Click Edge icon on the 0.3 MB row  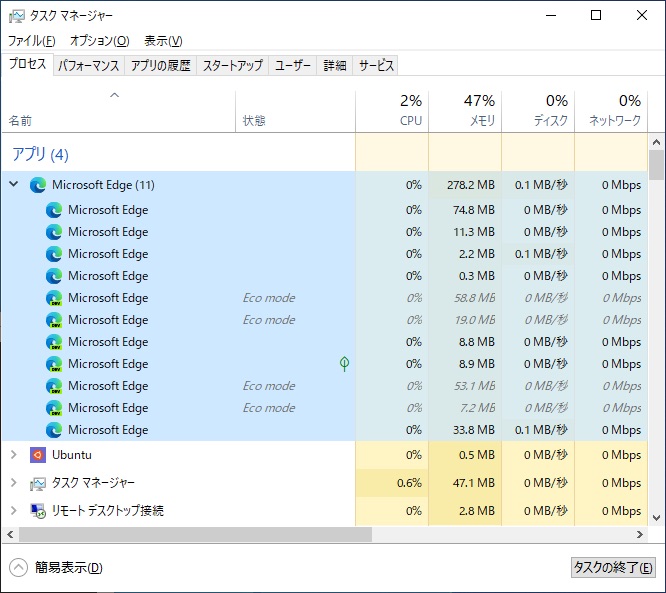click(54, 276)
